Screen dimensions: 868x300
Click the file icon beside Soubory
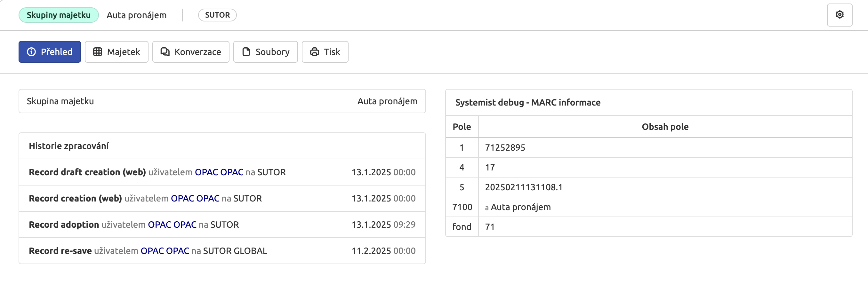[x=246, y=52]
